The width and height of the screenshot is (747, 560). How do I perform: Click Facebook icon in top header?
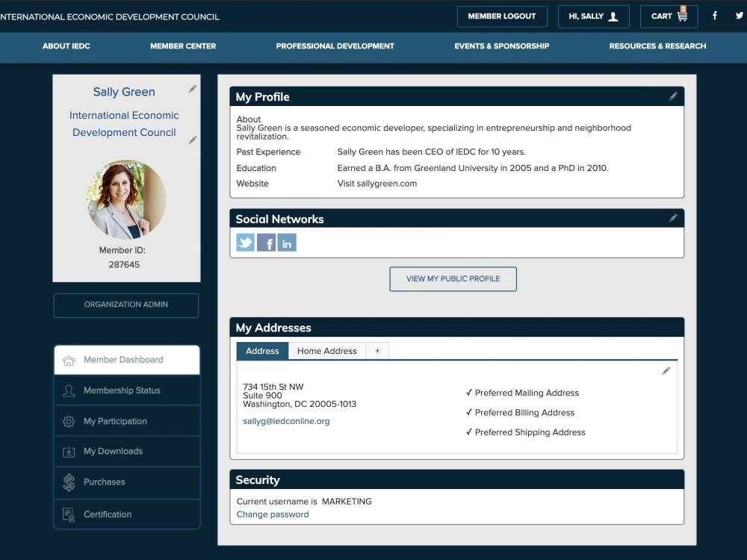(x=715, y=16)
